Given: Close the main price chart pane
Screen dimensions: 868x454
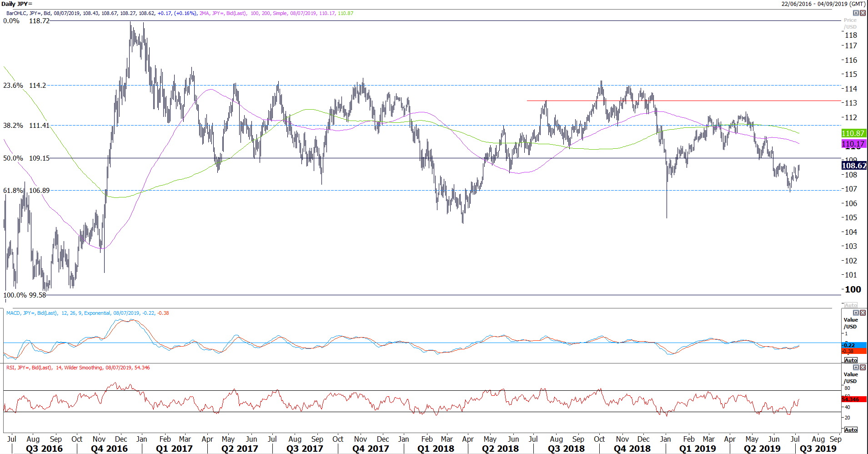Looking at the screenshot, I should pyautogui.click(x=863, y=13).
